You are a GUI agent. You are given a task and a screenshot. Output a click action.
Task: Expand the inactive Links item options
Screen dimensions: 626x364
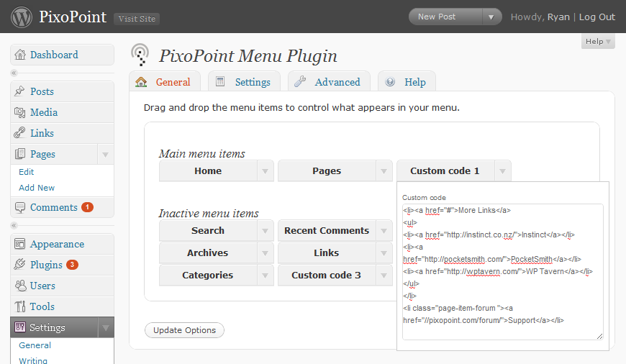(384, 253)
